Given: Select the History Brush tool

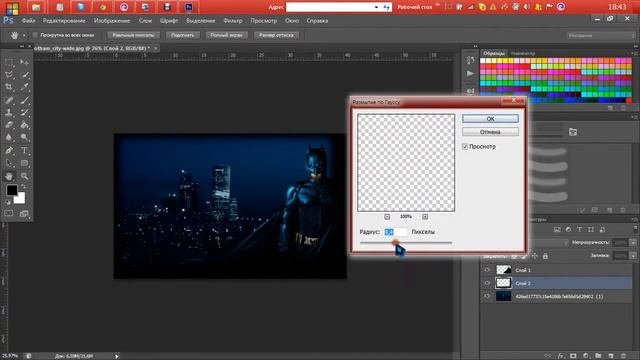Looking at the screenshot, I should 24,113.
